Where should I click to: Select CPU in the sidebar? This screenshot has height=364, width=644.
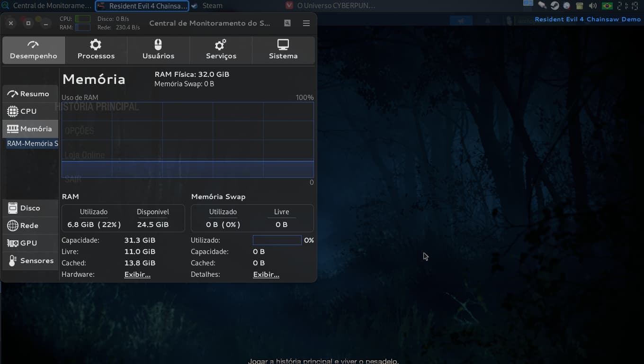[29, 111]
